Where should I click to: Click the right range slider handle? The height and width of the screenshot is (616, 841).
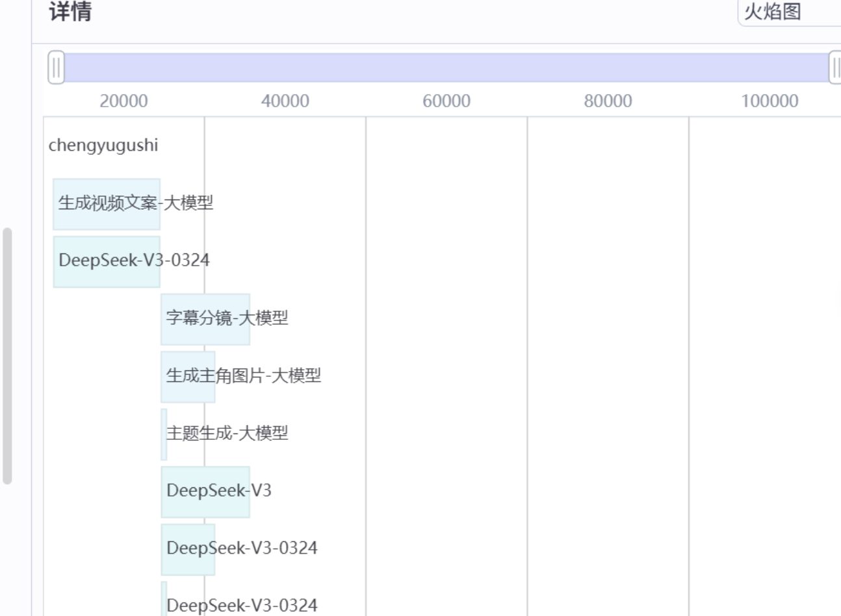coord(835,68)
